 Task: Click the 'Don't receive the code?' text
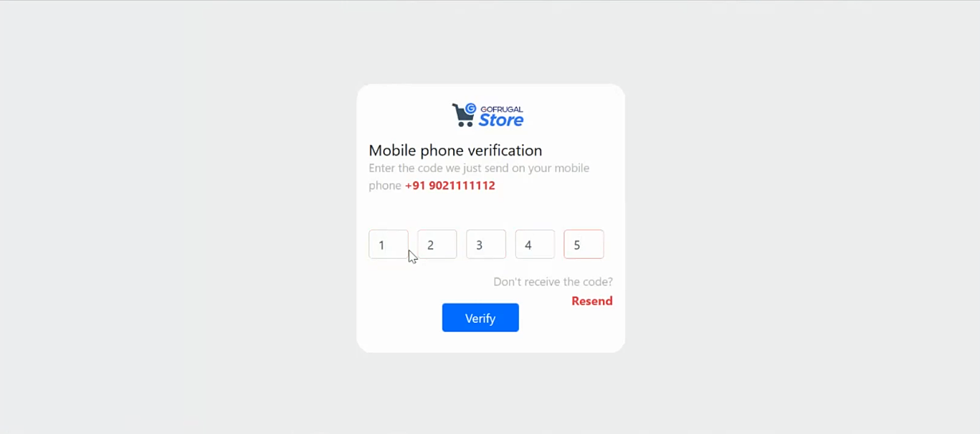pos(553,282)
